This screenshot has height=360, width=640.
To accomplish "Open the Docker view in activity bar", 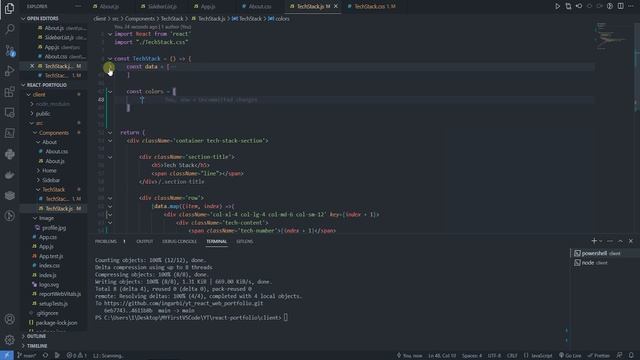I will 9,175.
